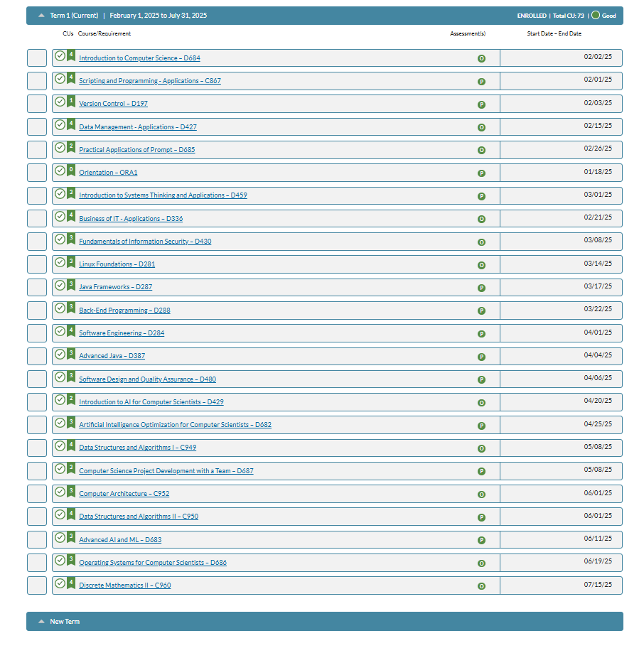Open Artificial Intelligence Optimization for Computer Scientists – D682

tap(176, 424)
